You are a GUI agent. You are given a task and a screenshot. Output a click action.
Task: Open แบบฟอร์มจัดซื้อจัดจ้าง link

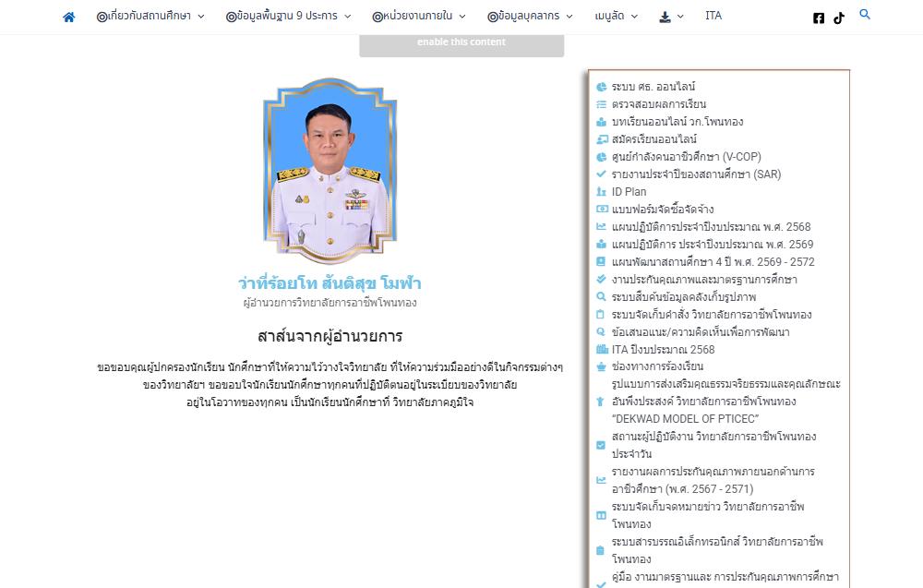pos(663,209)
